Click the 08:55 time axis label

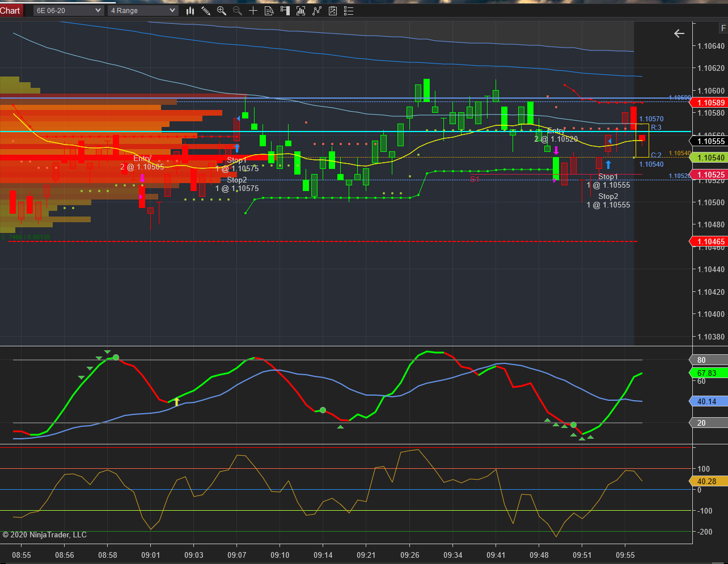coord(22,555)
